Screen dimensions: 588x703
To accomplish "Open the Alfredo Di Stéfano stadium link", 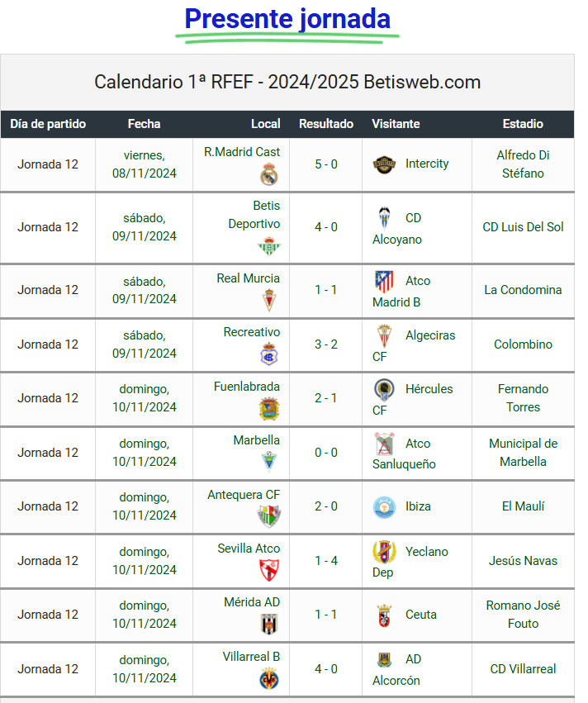I will [523, 164].
